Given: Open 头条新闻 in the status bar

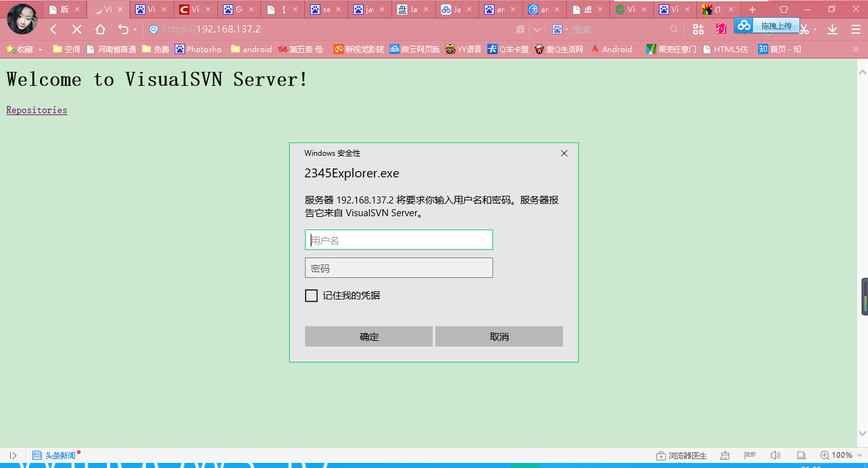Looking at the screenshot, I should pyautogui.click(x=55, y=455).
